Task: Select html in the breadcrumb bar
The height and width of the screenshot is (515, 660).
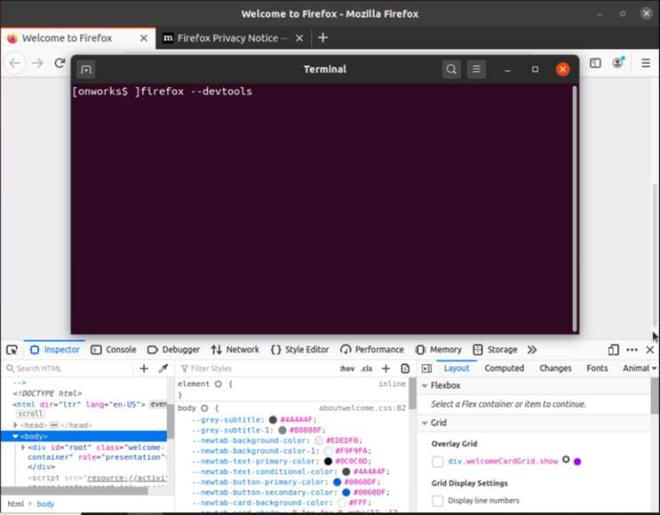Action: click(16, 504)
